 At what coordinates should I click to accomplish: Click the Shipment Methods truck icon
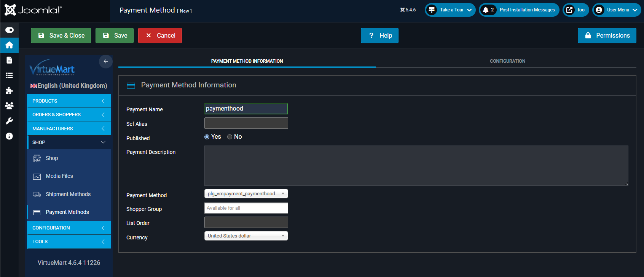coord(37,194)
